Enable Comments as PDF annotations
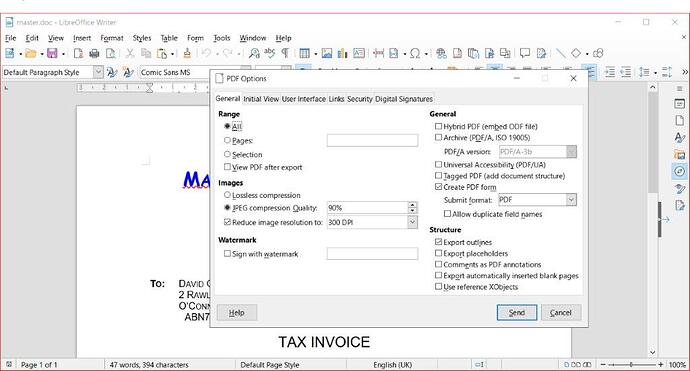Viewport: 690px width, 371px height. pyautogui.click(x=438, y=264)
